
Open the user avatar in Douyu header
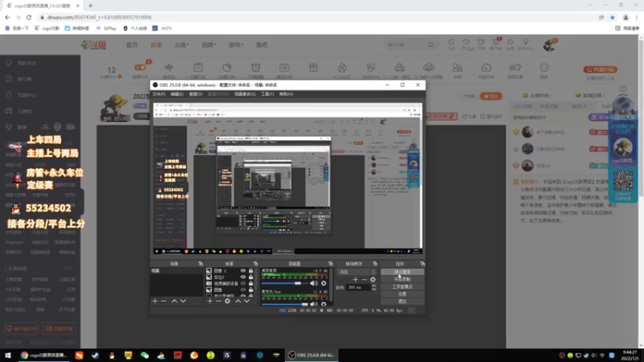pyautogui.click(x=549, y=45)
